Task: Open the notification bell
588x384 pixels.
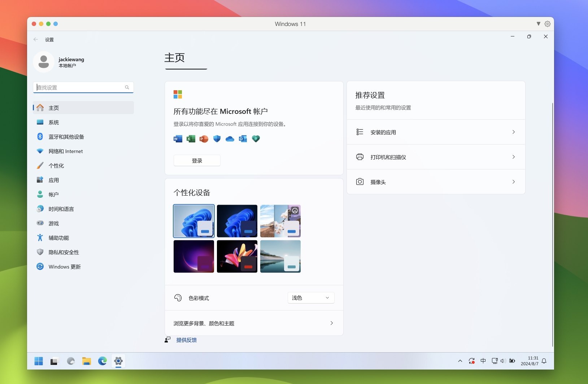Action: point(544,361)
